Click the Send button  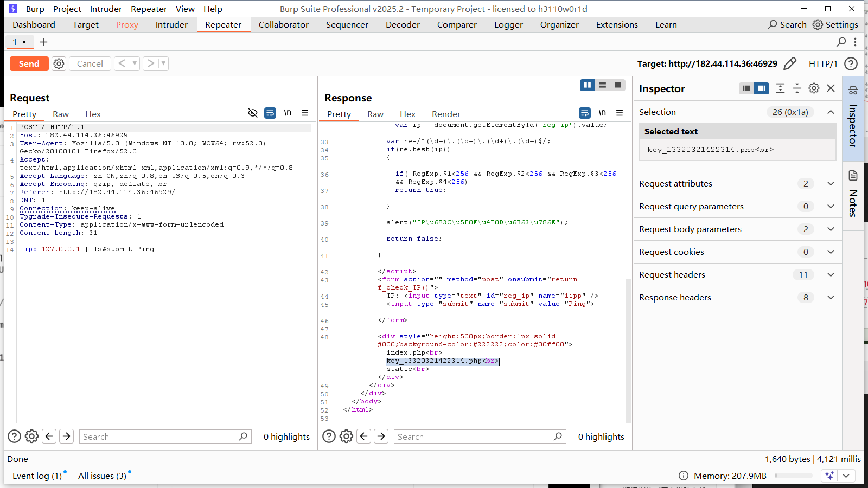pyautogui.click(x=29, y=63)
